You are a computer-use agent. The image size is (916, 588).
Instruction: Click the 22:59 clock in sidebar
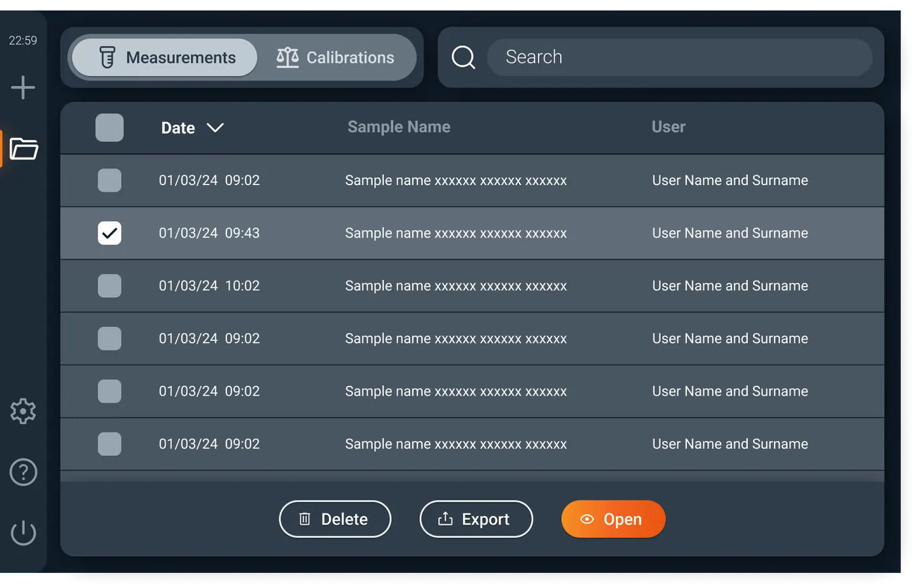23,41
